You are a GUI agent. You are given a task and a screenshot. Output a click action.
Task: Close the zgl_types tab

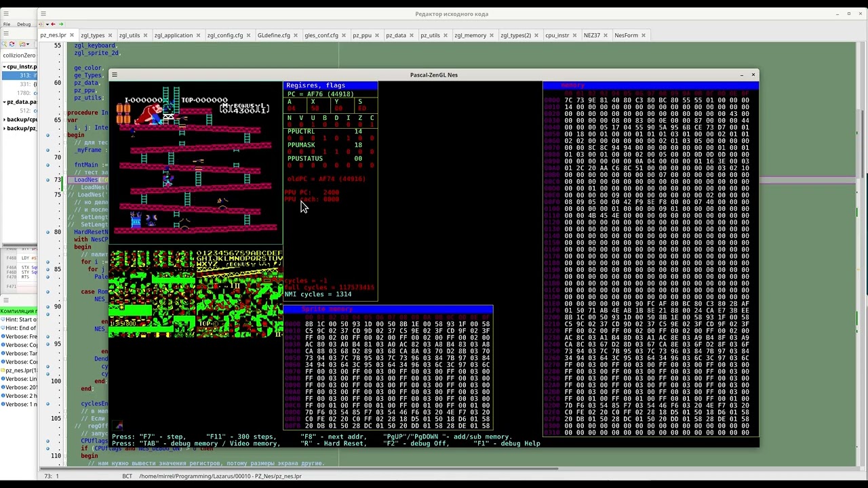pos(110,35)
